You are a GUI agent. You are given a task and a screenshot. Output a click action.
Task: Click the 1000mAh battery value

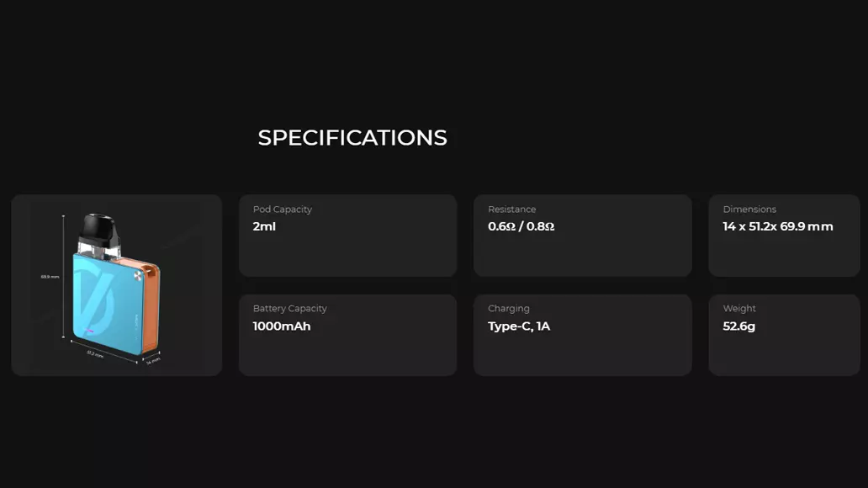[282, 326]
